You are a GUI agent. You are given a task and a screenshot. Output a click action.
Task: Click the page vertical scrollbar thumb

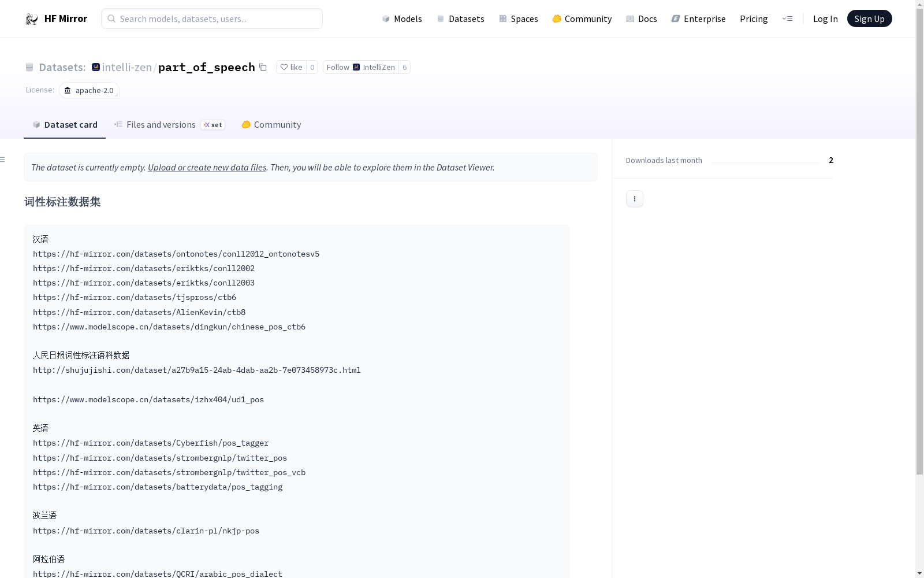tap(919, 242)
